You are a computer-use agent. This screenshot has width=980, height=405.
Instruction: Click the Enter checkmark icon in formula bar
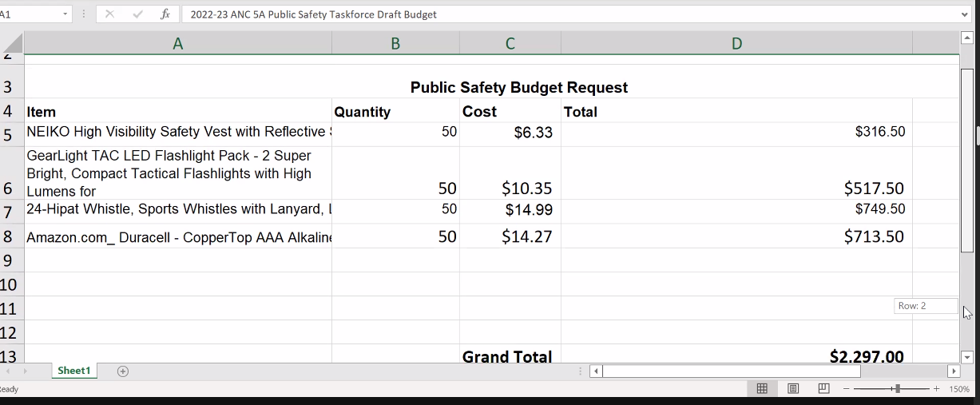(137, 14)
